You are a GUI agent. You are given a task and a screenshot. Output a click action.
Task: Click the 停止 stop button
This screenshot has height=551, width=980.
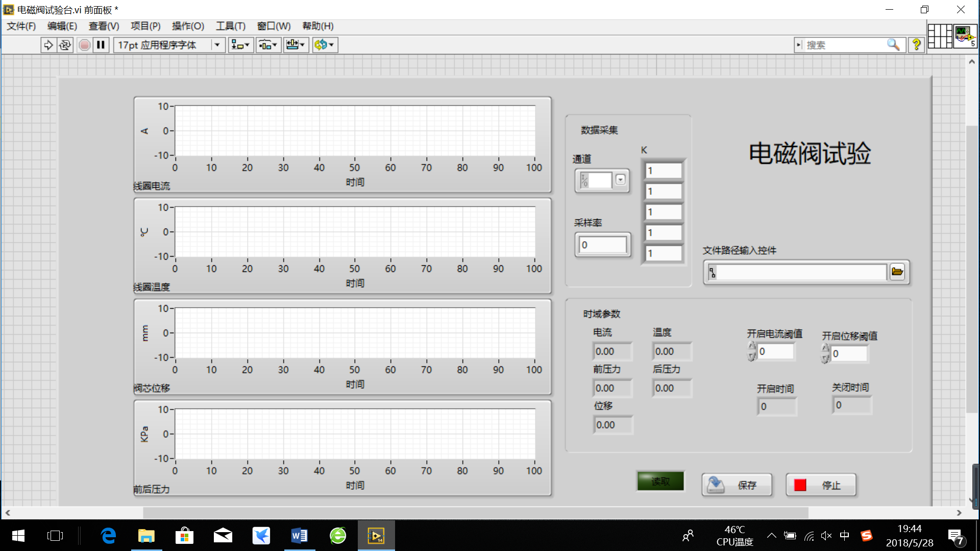(x=821, y=485)
